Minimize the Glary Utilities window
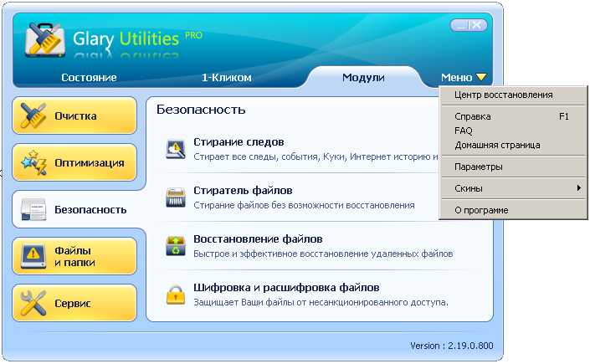The image size is (590, 364). click(460, 25)
